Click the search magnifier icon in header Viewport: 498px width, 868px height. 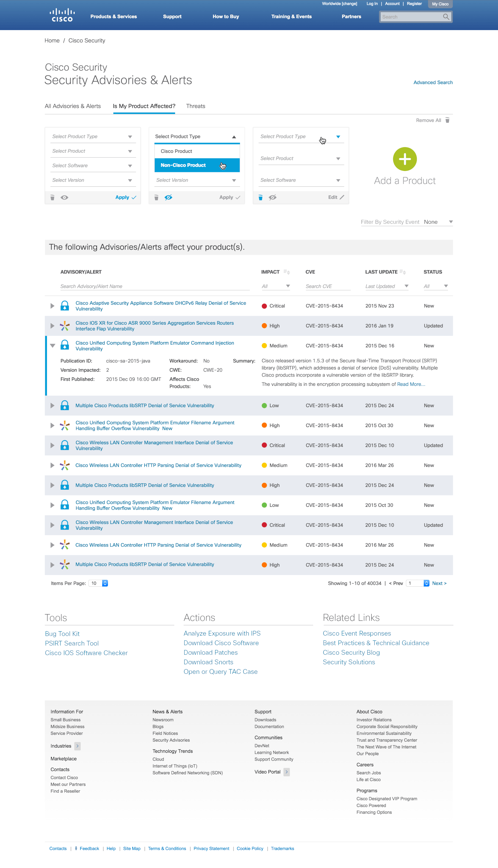tap(446, 17)
